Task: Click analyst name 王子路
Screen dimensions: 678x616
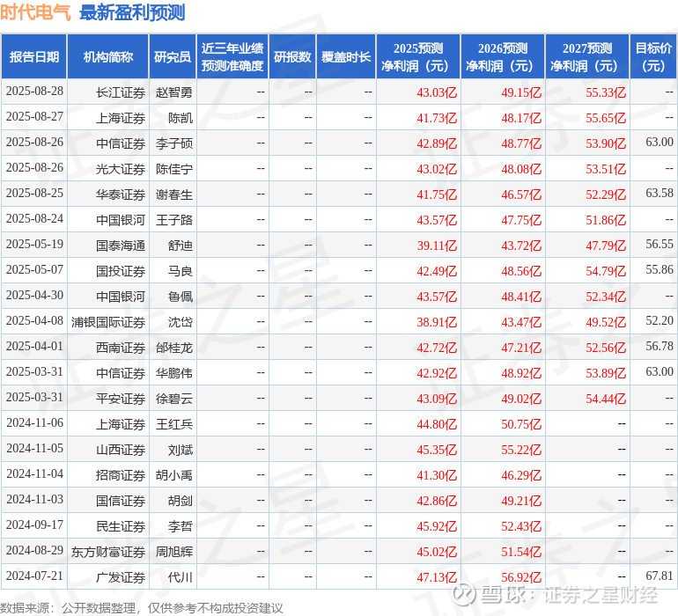Action: (173, 220)
